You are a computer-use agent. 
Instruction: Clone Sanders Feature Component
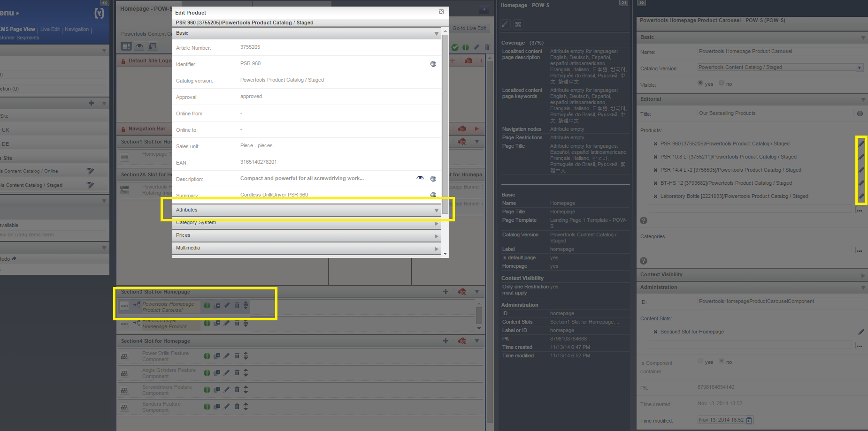coord(217,407)
